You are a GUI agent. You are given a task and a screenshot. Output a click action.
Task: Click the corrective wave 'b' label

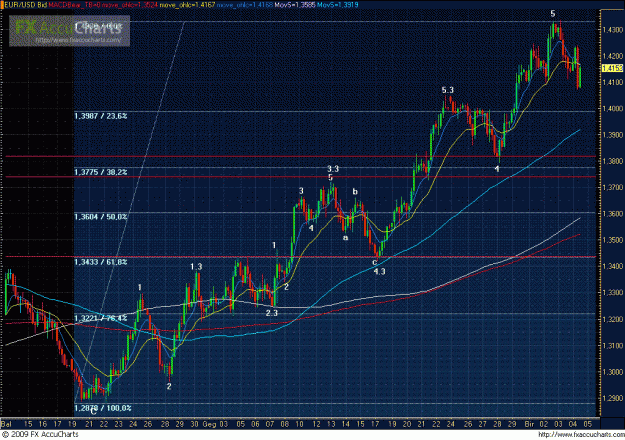pyautogui.click(x=355, y=192)
